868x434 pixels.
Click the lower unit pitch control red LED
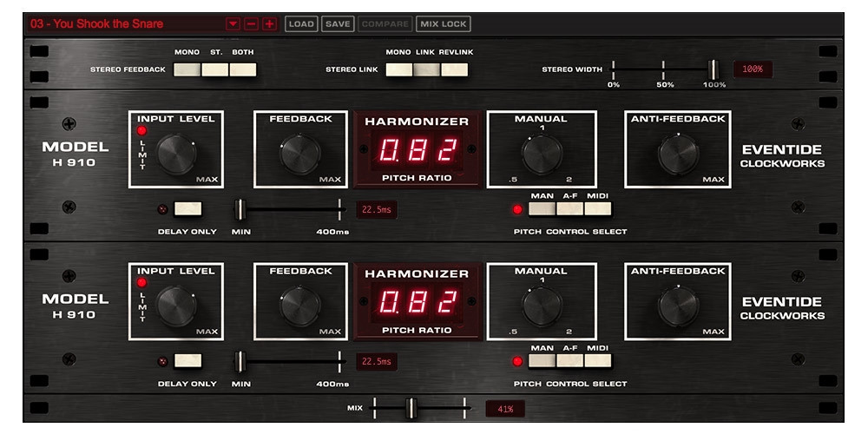(x=517, y=362)
